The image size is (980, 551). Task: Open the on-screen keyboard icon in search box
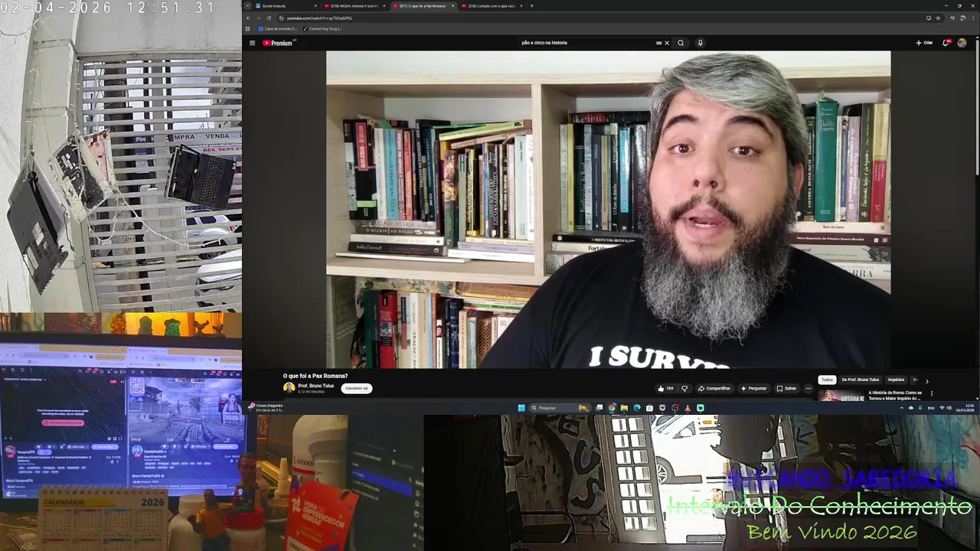point(658,43)
